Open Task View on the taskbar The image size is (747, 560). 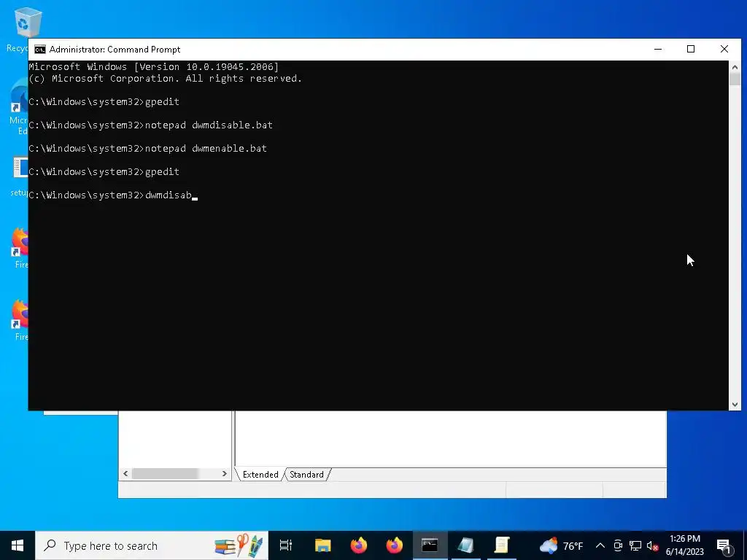click(x=286, y=545)
